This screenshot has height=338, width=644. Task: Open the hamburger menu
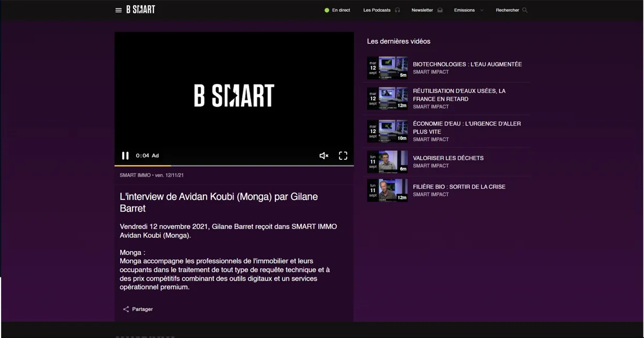tap(119, 10)
